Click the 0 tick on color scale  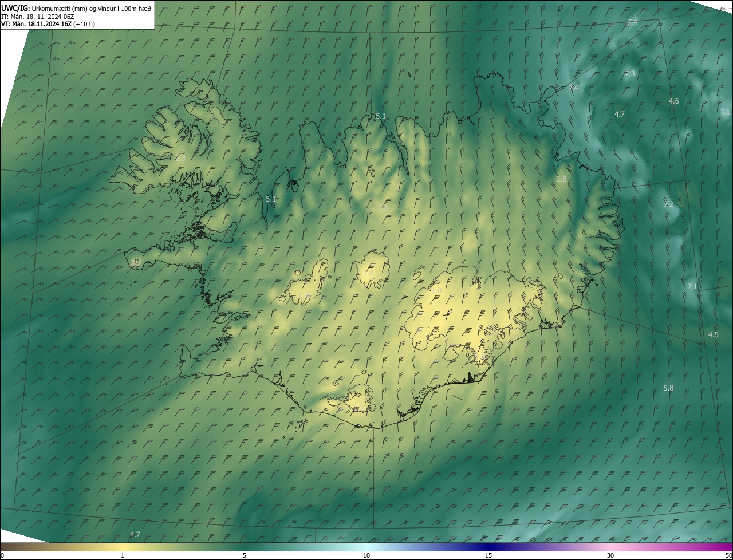tap(2, 556)
